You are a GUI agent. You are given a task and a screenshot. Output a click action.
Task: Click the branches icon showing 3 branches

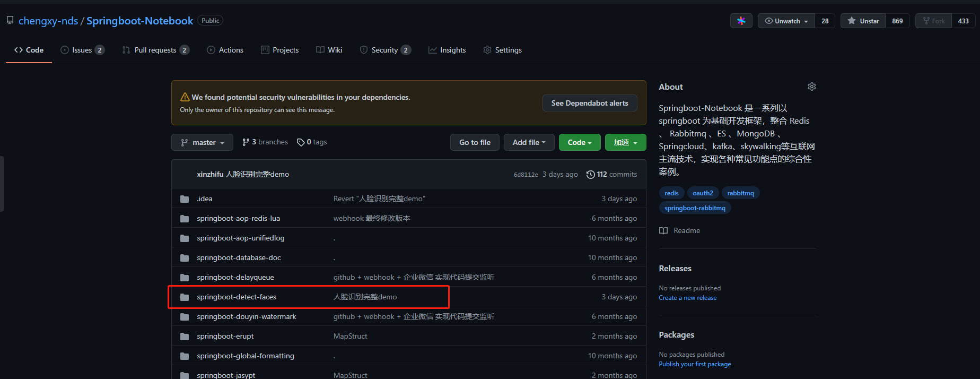click(246, 142)
